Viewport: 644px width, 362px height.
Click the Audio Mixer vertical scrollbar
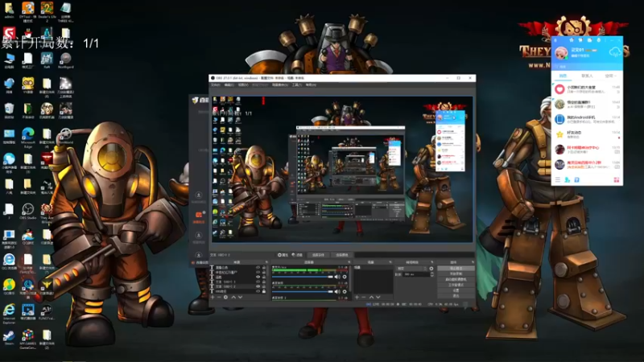[x=350, y=278]
